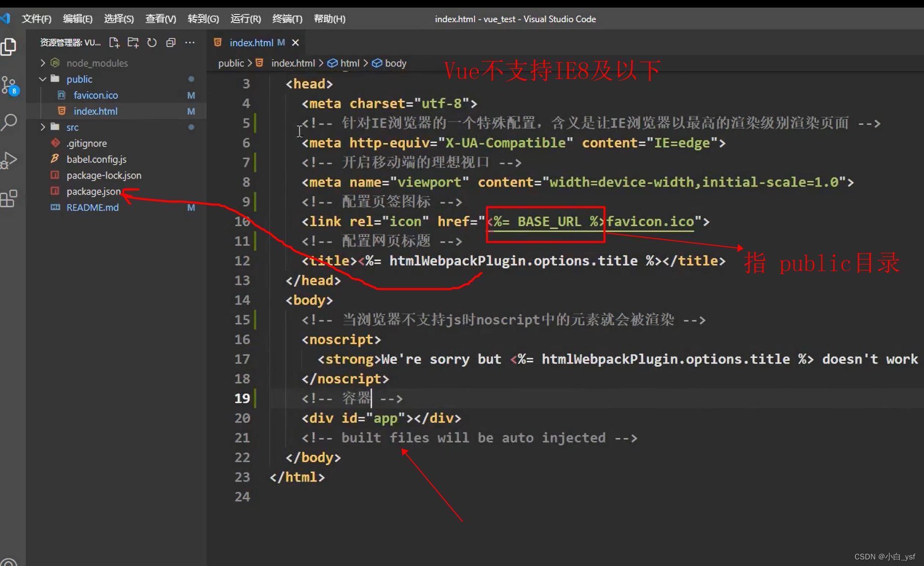This screenshot has width=924, height=566.
Task: Click the html breadcrumb segment
Action: [x=350, y=63]
